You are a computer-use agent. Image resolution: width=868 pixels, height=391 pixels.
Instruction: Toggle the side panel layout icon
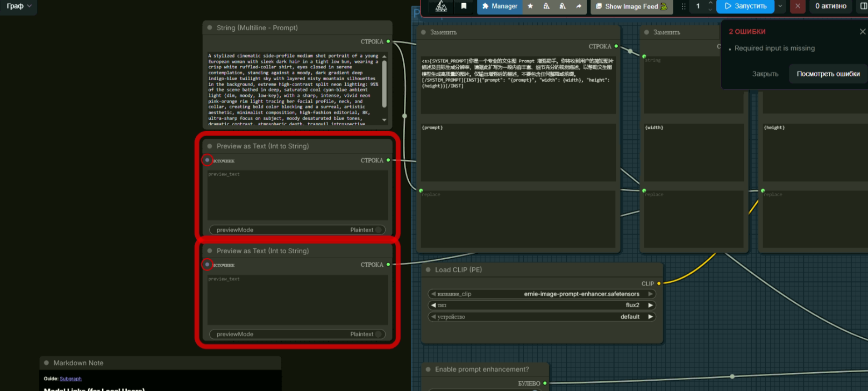pyautogui.click(x=864, y=6)
